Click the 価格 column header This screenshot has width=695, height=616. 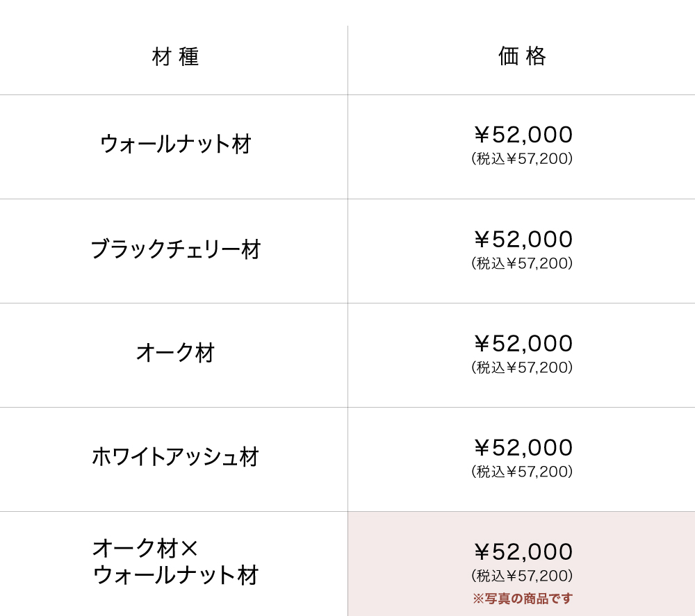pyautogui.click(x=522, y=56)
